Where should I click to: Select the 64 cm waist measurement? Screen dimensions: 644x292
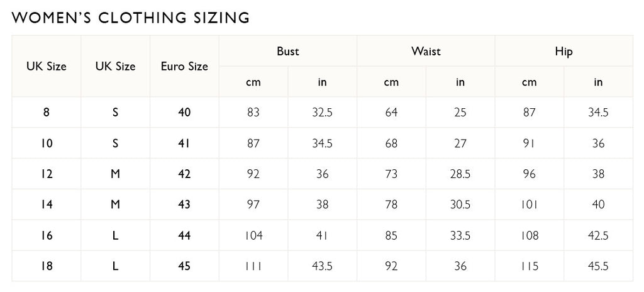391,113
